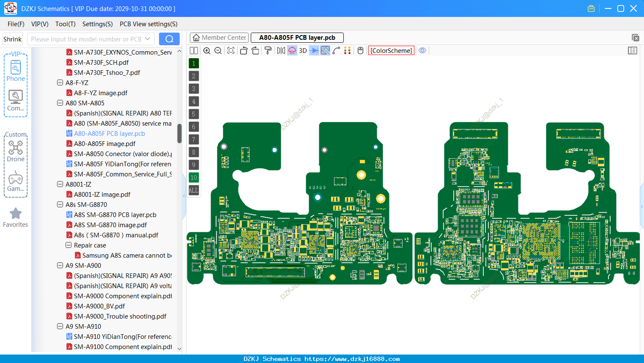Zoom out of the PCB view
644x363 pixels.
point(218,51)
